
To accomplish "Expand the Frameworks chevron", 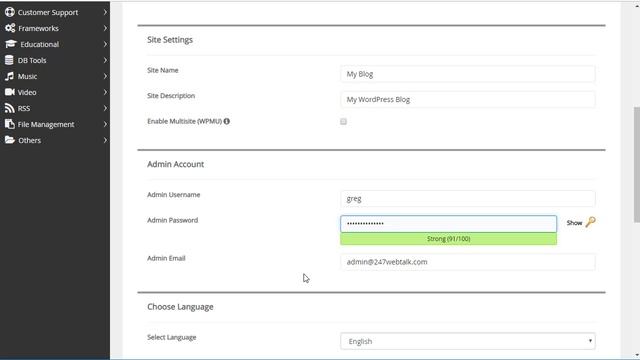I will (105, 28).
